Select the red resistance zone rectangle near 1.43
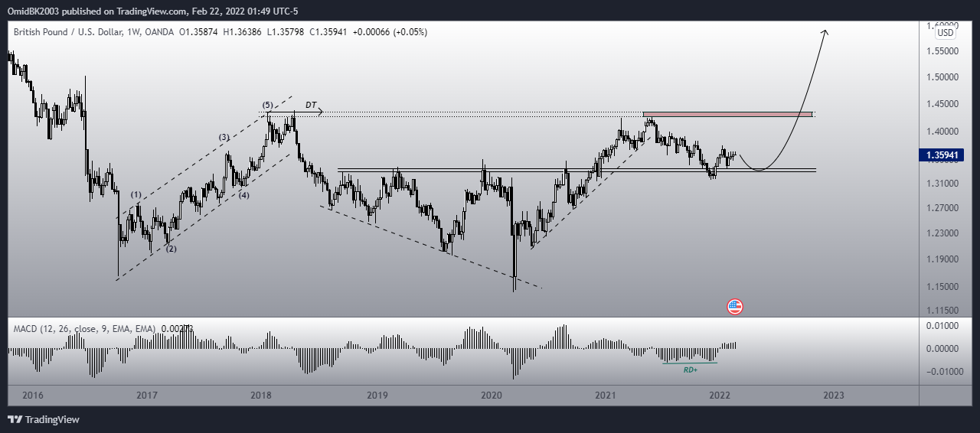The width and height of the screenshot is (980, 433). tap(727, 115)
